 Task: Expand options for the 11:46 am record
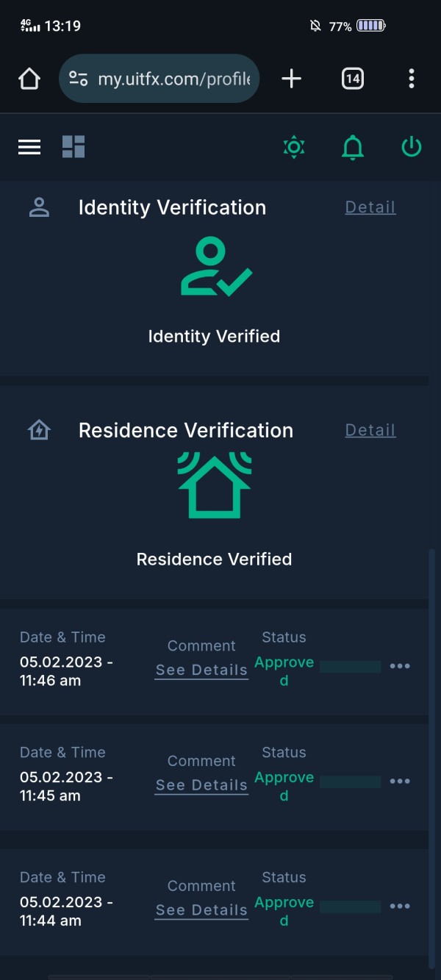pyautogui.click(x=400, y=666)
